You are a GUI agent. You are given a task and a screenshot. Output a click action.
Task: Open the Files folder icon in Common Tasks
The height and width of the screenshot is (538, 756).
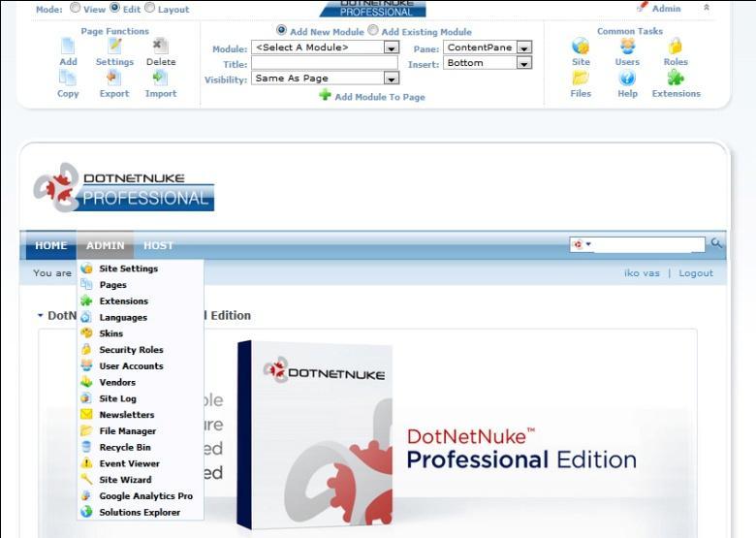pos(581,78)
